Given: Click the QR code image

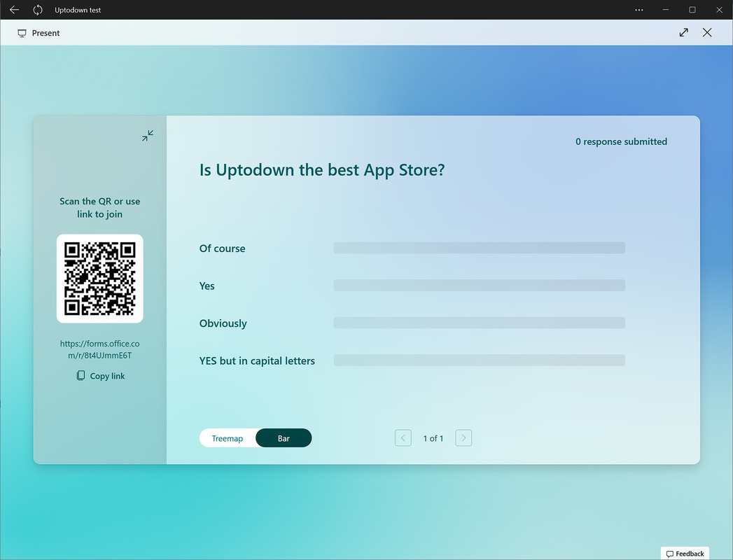Looking at the screenshot, I should (x=99, y=279).
